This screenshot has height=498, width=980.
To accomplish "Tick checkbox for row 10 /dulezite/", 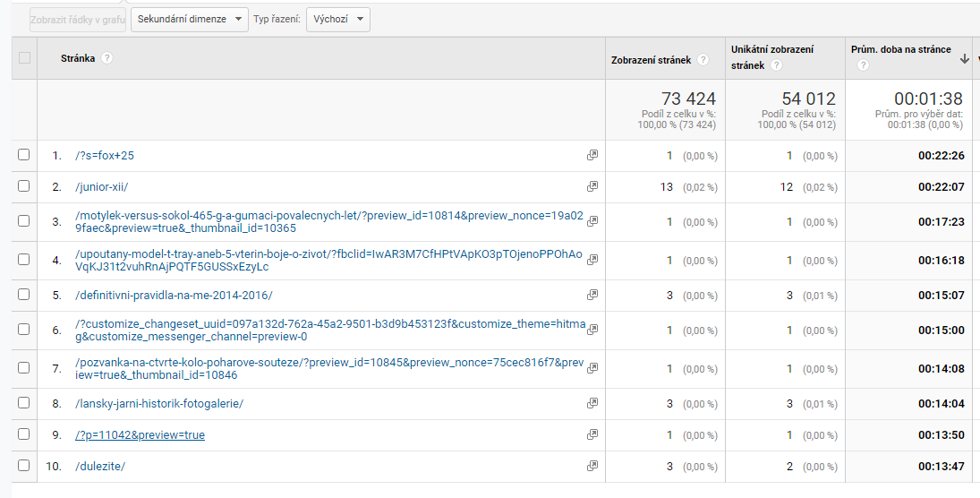I will point(24,466).
